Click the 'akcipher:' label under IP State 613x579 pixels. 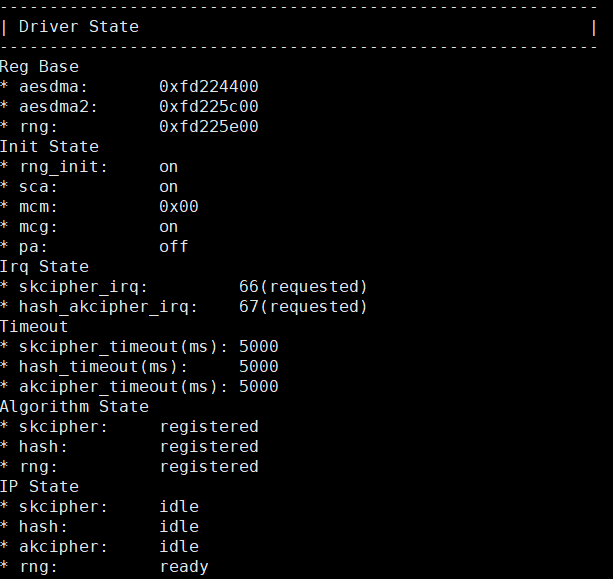[63, 547]
